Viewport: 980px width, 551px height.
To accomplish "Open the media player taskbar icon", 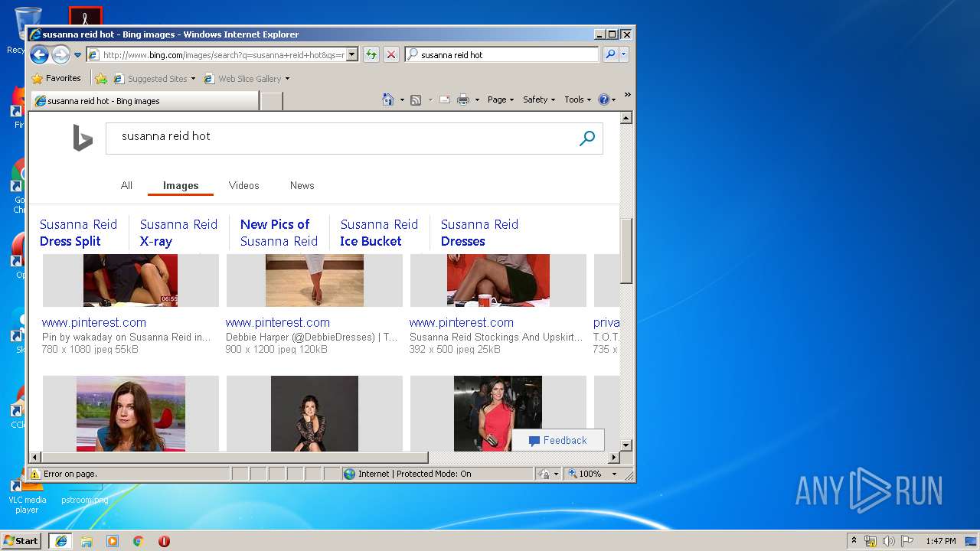I will click(113, 541).
